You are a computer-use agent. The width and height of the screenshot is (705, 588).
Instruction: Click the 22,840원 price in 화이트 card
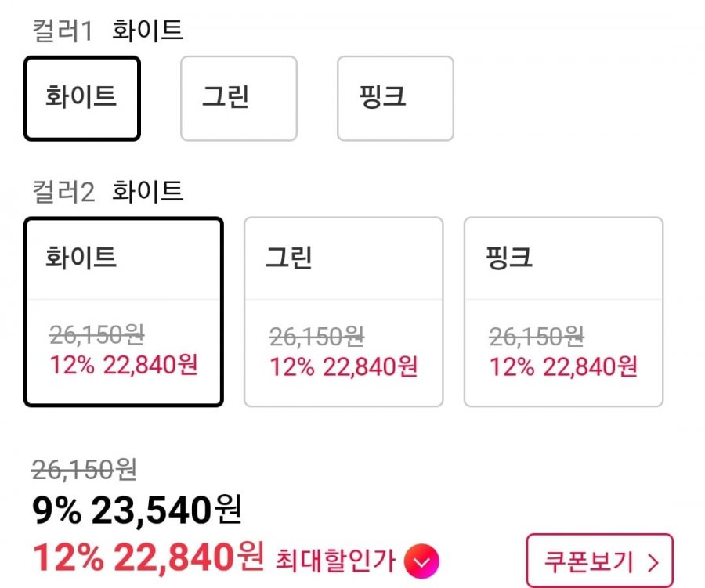click(150, 365)
